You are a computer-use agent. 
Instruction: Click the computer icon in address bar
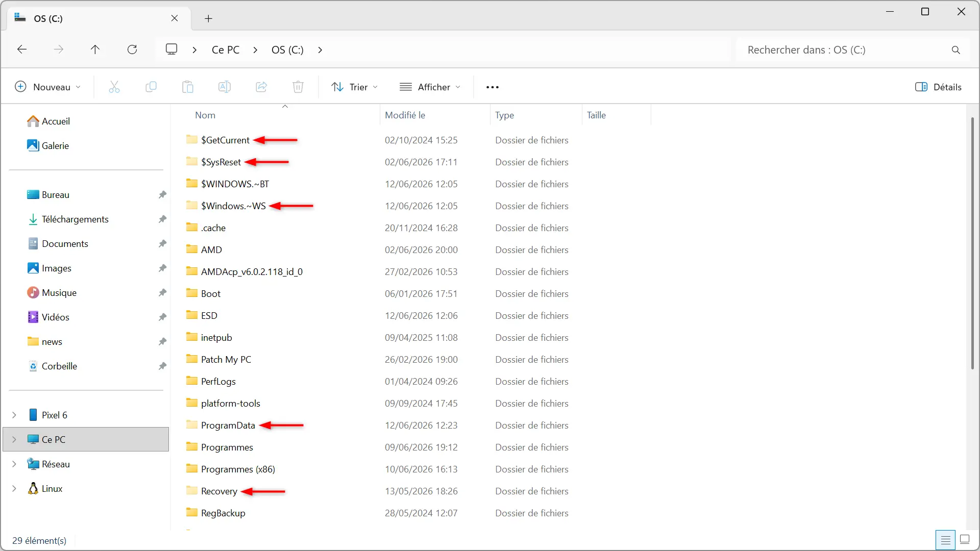pos(171,49)
